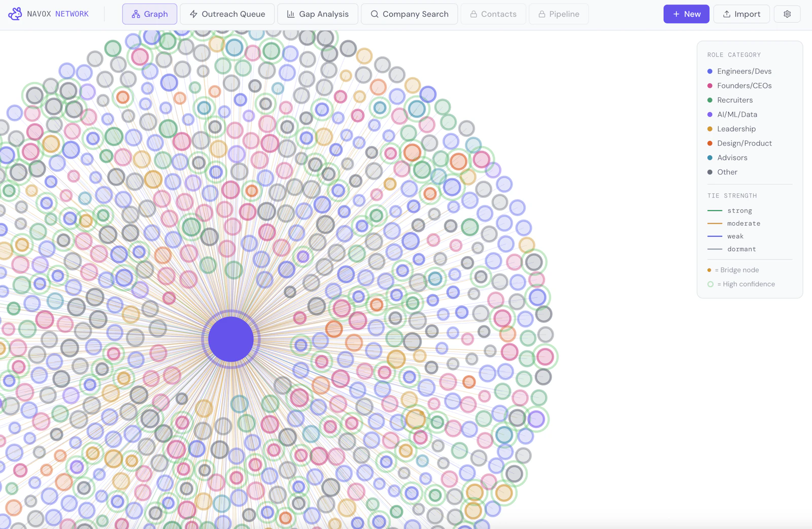Click the dormant tie strength legend item
The height and width of the screenshot is (529, 812).
[732, 249]
